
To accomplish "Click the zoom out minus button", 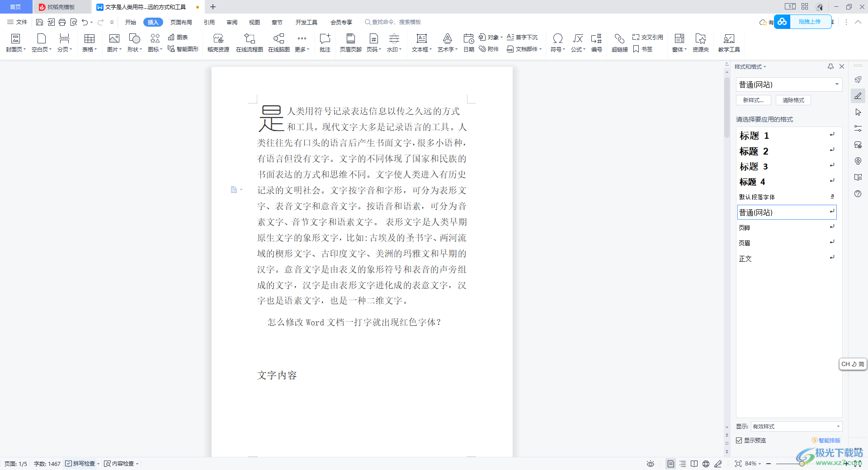I will coord(769,464).
